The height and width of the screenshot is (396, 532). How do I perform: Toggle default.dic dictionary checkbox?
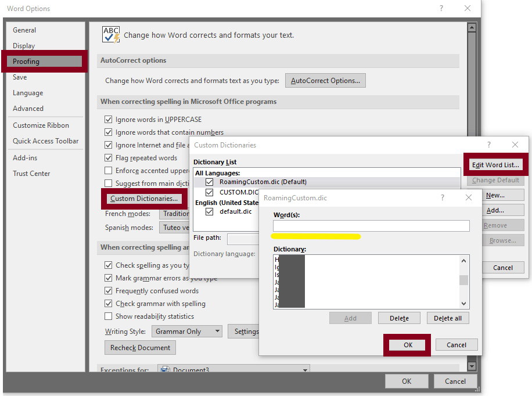pos(209,212)
